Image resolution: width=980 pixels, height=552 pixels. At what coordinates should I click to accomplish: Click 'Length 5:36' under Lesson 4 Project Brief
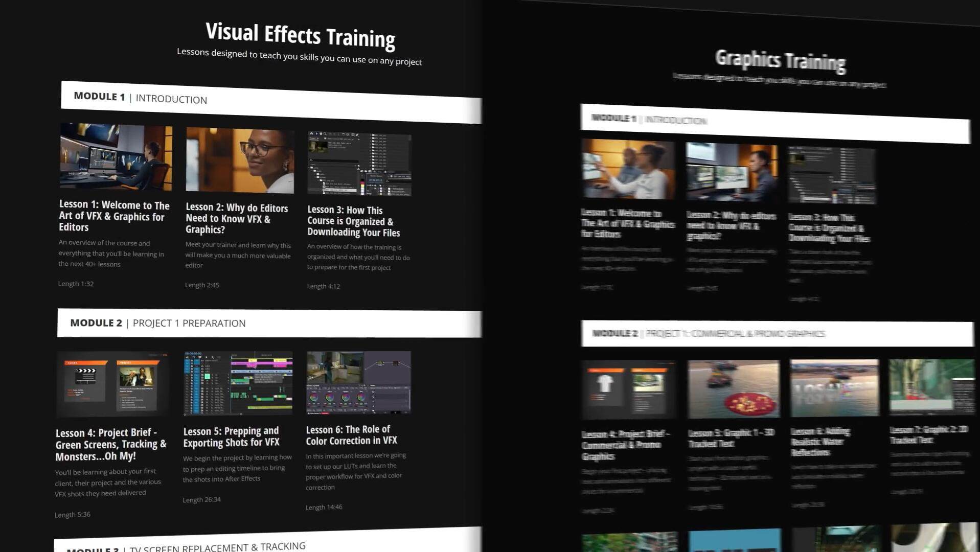click(72, 515)
